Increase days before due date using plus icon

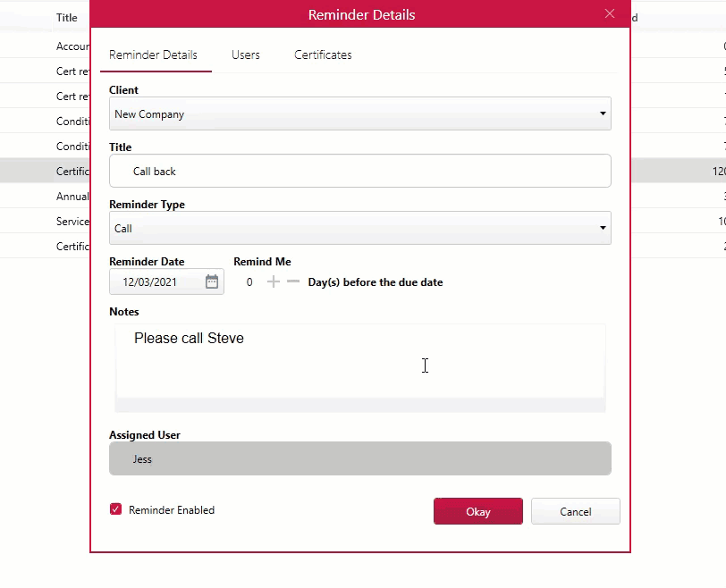click(x=273, y=281)
